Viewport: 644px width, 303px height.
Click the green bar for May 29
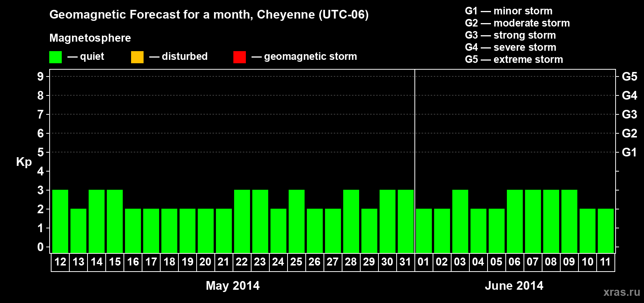point(369,231)
